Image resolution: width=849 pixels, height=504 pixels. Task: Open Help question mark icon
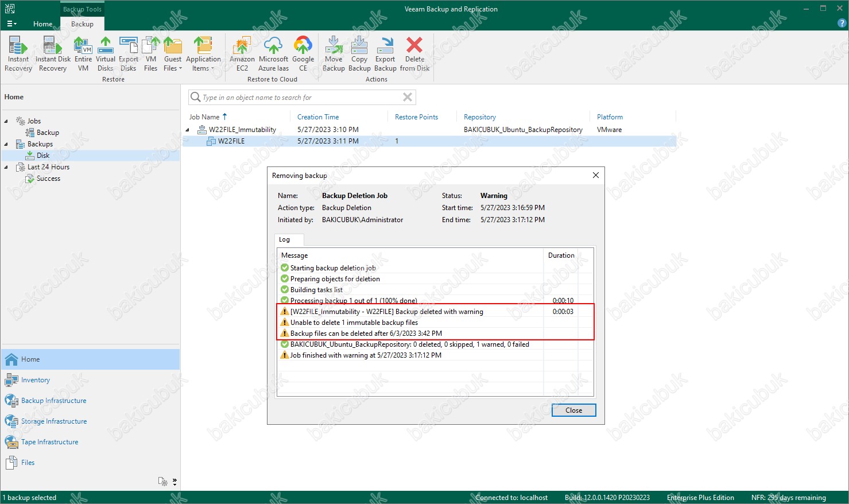(842, 24)
